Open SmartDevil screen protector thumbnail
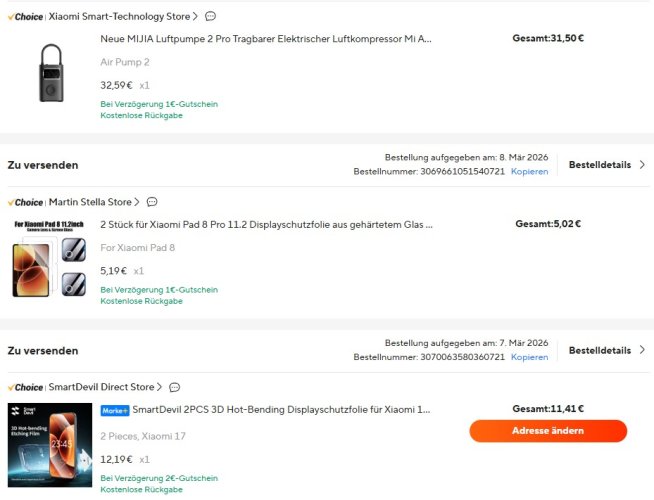Viewport: 654px width, 500px height. coord(50,444)
